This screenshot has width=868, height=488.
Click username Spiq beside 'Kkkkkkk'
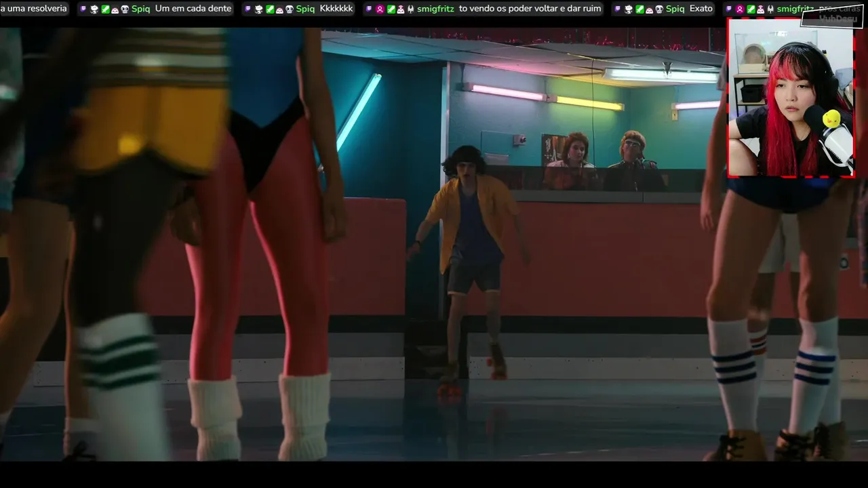tap(305, 9)
